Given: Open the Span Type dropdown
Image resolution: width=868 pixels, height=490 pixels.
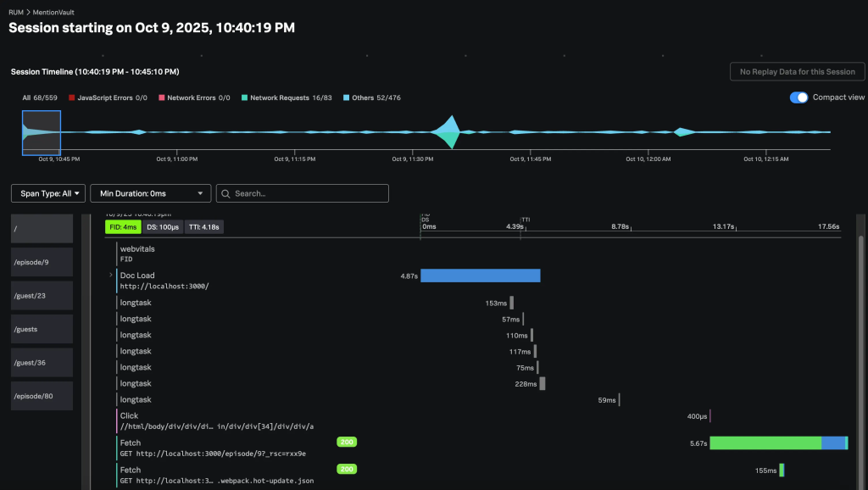Looking at the screenshot, I should 48,193.
